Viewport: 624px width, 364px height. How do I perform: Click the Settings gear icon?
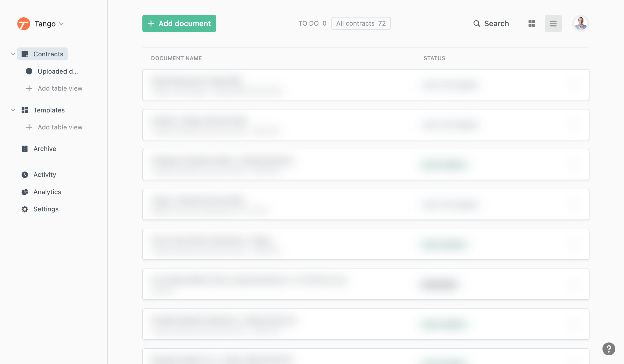point(25,209)
